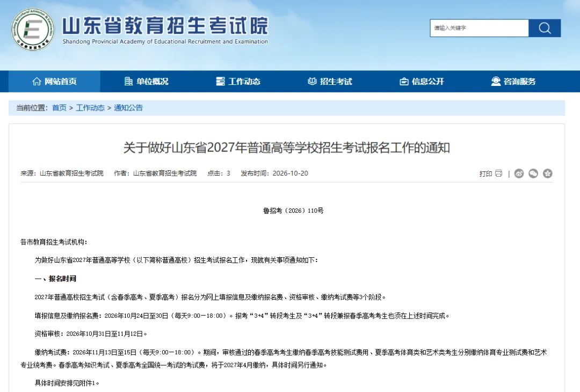The height and width of the screenshot is (392, 580).
Task: Click the book icon beside 招生考试
Action: (312, 82)
